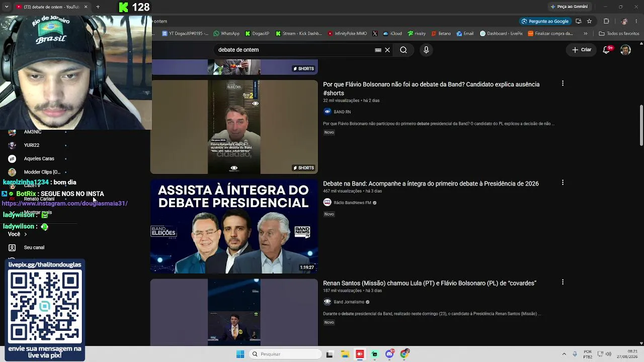The height and width of the screenshot is (362, 644).
Task: Click the Windows taskbar Pesquisar box
Action: point(285,354)
